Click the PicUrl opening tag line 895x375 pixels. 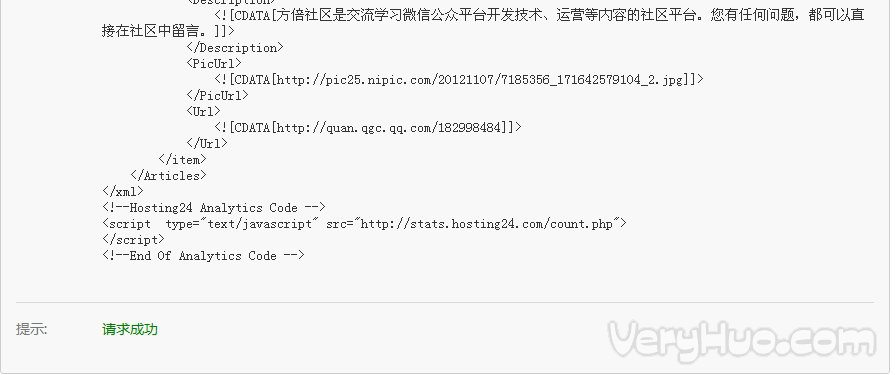[x=214, y=63]
